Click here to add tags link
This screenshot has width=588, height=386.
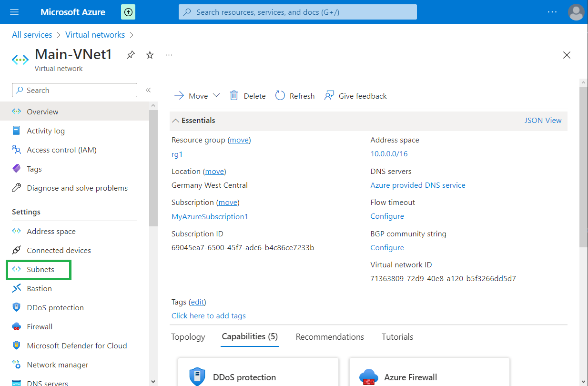pyautogui.click(x=209, y=316)
